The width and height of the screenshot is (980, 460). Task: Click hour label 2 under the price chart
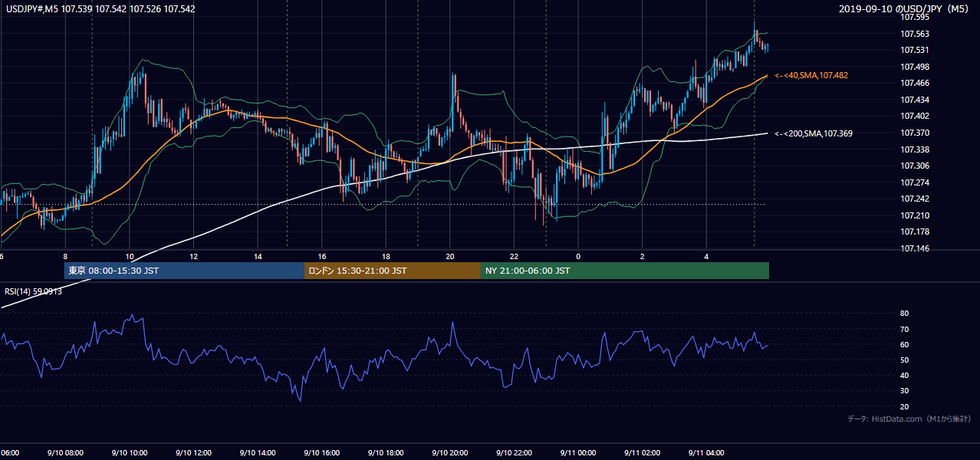point(643,257)
